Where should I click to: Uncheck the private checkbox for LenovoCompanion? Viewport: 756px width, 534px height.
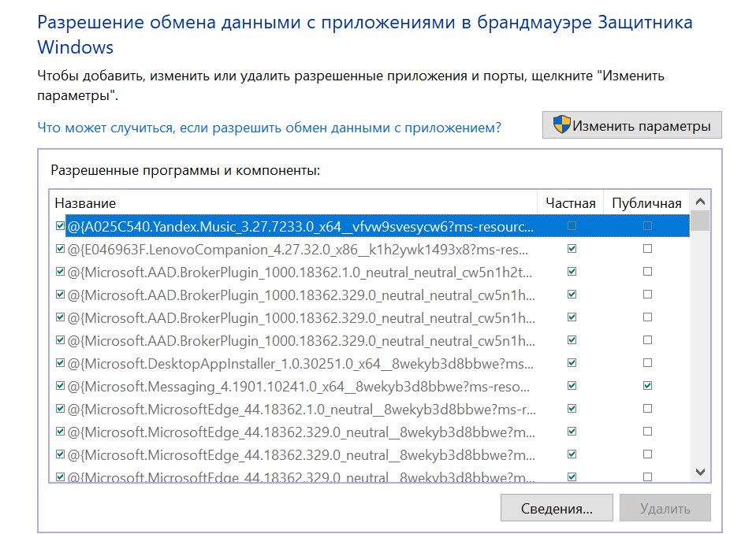[572, 248]
